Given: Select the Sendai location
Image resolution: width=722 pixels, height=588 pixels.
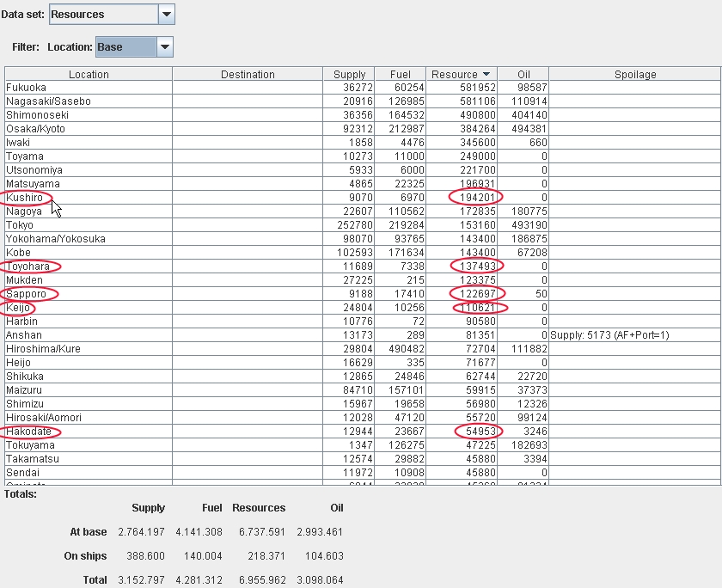Looking at the screenshot, I should pos(23,473).
